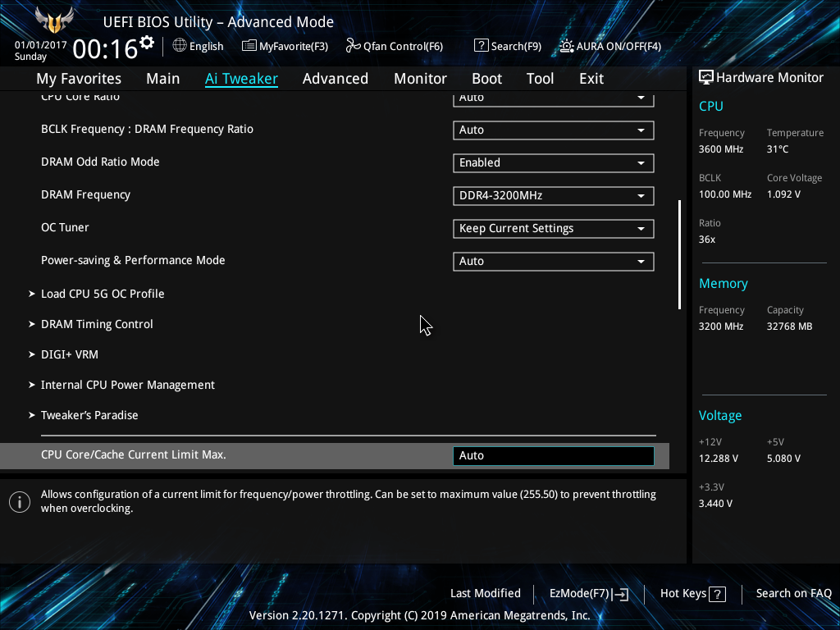Click memory capacity 32768 MB value
Image resolution: width=840 pixels, height=630 pixels.
click(x=789, y=326)
